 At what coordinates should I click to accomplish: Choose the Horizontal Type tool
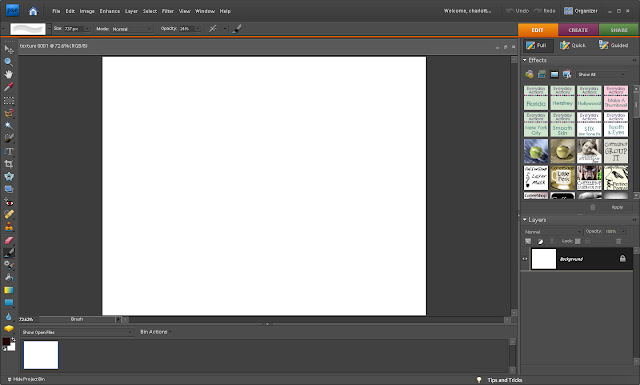(9, 151)
